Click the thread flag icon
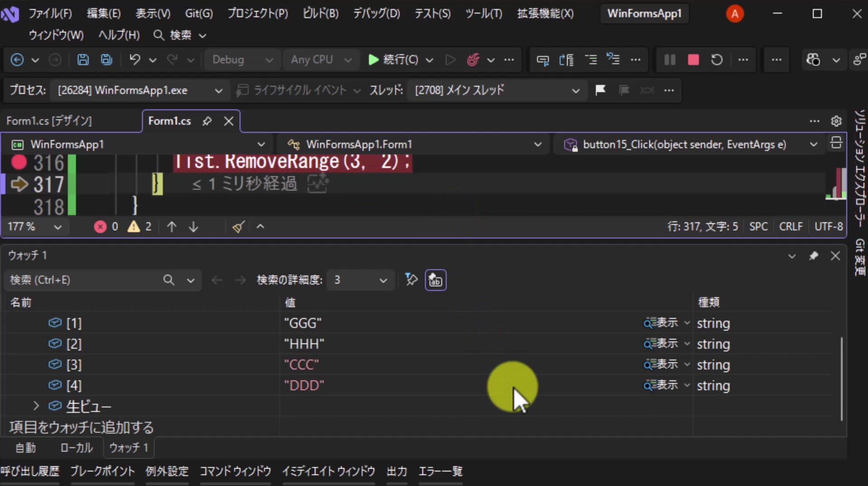Viewport: 868px width, 486px height. click(x=600, y=90)
